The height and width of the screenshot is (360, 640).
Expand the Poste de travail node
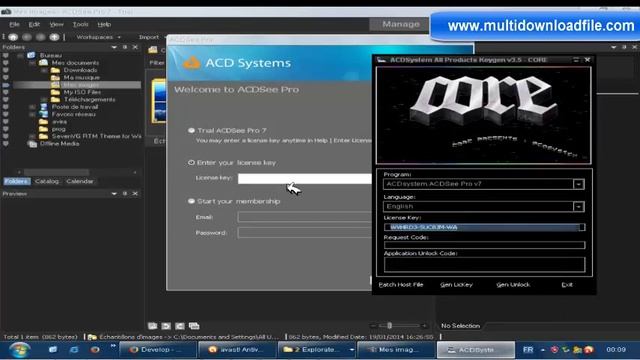click(32, 107)
